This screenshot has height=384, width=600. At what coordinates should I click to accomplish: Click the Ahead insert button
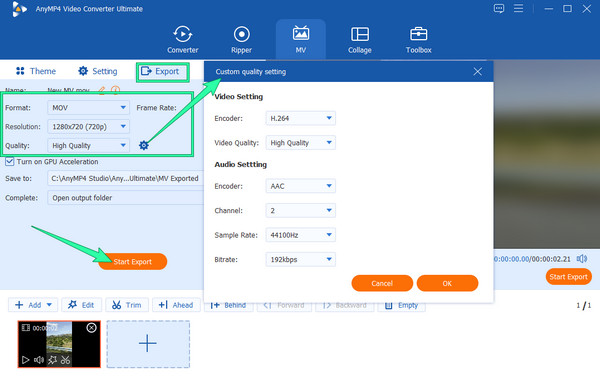click(176, 305)
